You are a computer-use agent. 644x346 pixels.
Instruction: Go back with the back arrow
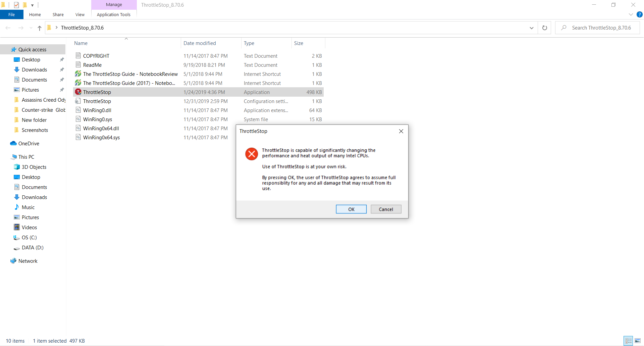click(8, 28)
